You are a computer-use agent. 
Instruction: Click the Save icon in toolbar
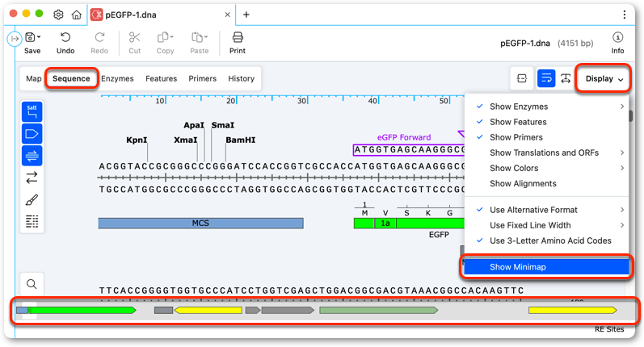click(30, 38)
